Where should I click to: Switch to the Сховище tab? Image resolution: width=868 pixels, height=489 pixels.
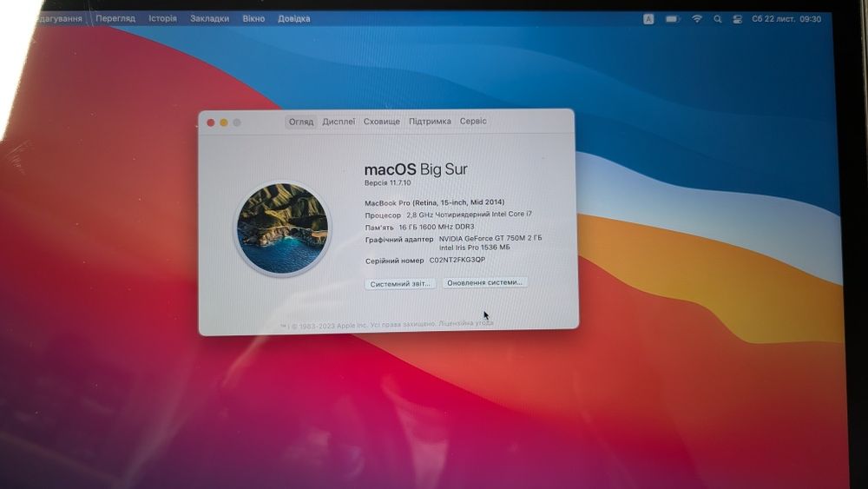point(381,121)
